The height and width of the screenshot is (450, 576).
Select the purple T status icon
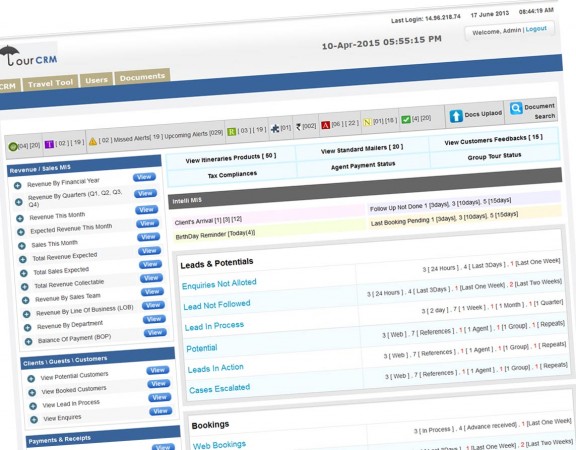49,144
